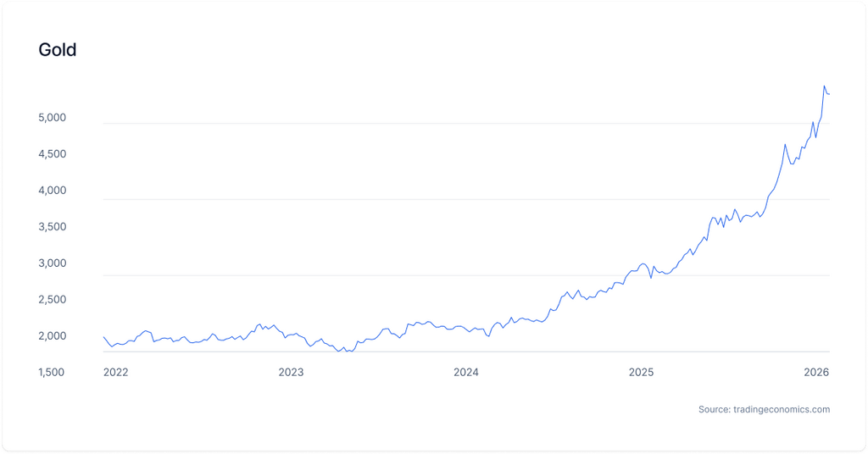Click the rightmost end of the price line
868x454 pixels.
pos(829,93)
